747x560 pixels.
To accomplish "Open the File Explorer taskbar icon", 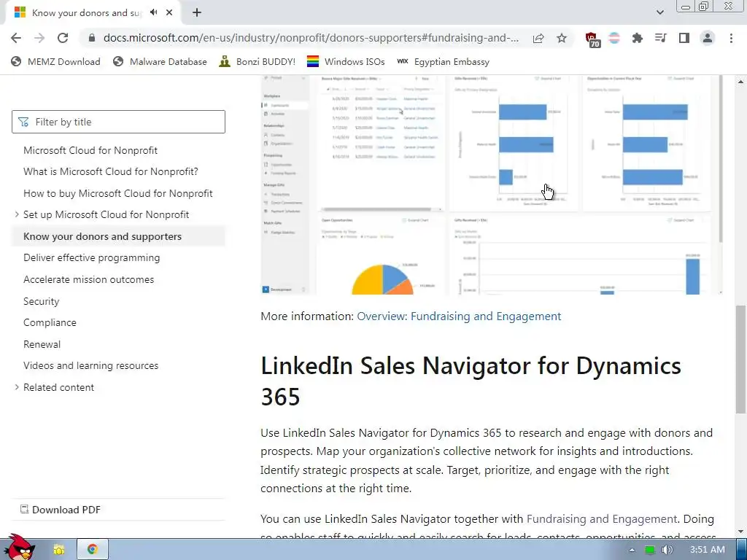I will (58, 550).
